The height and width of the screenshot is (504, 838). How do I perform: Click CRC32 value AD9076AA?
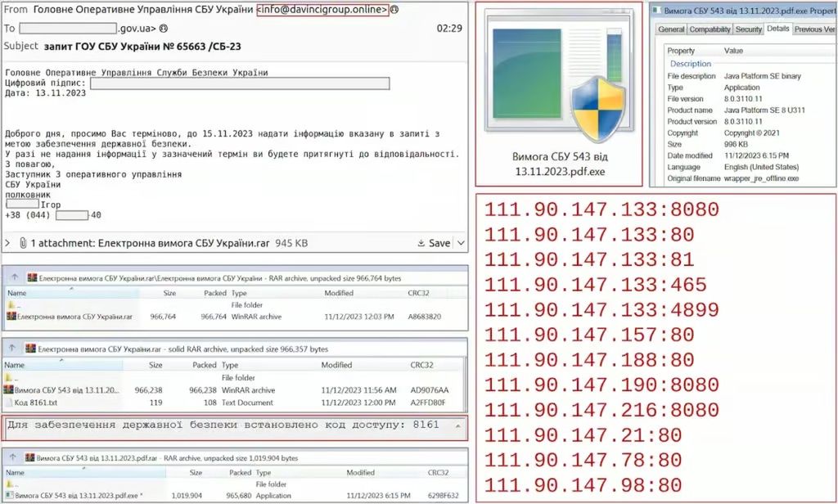(x=429, y=390)
